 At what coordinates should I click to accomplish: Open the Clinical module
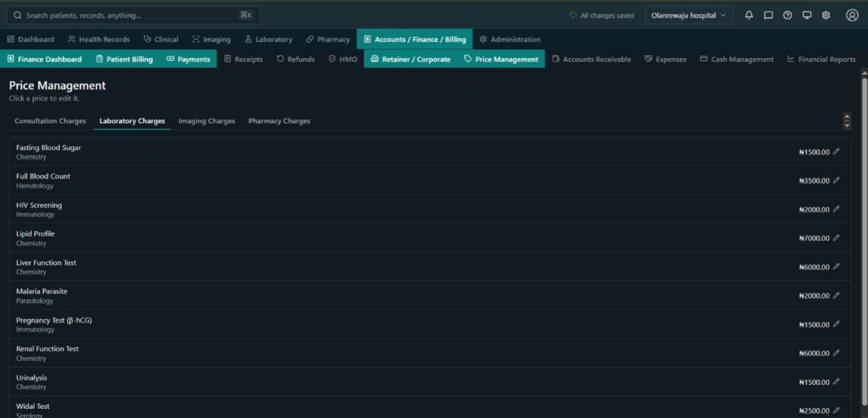point(161,39)
